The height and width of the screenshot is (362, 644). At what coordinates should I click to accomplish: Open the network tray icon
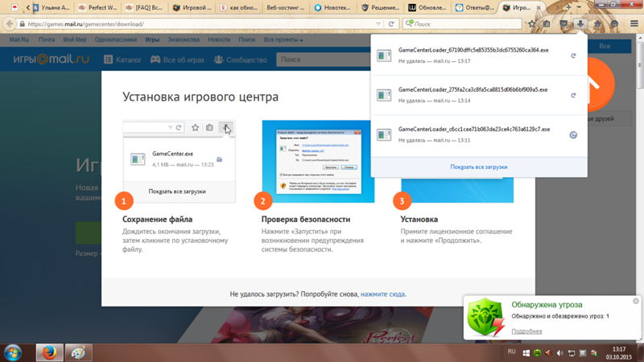572,353
